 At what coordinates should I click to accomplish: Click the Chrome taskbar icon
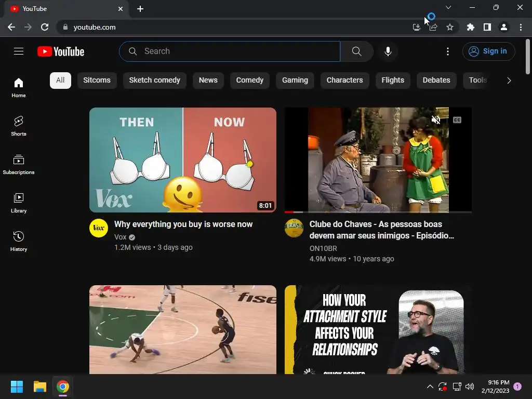(x=63, y=387)
